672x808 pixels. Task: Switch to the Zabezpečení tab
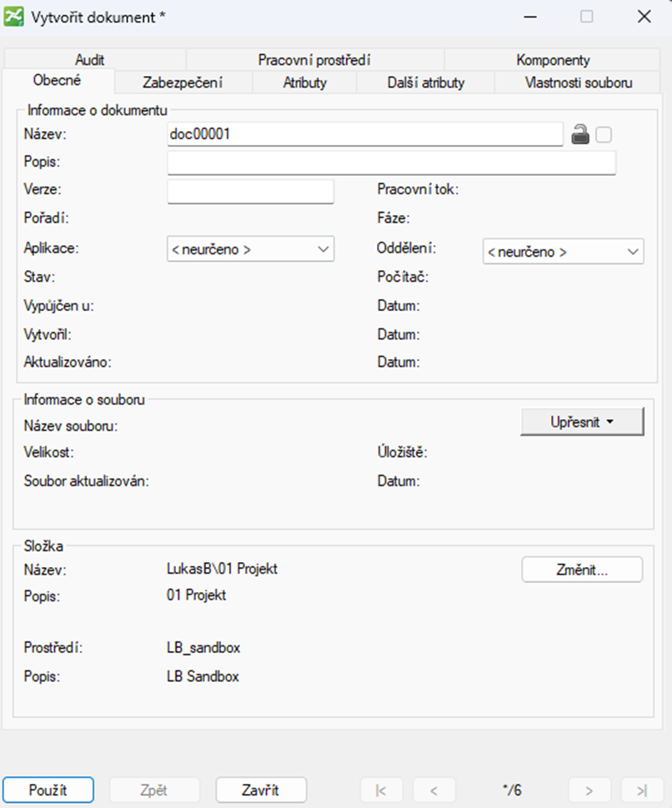(x=183, y=83)
